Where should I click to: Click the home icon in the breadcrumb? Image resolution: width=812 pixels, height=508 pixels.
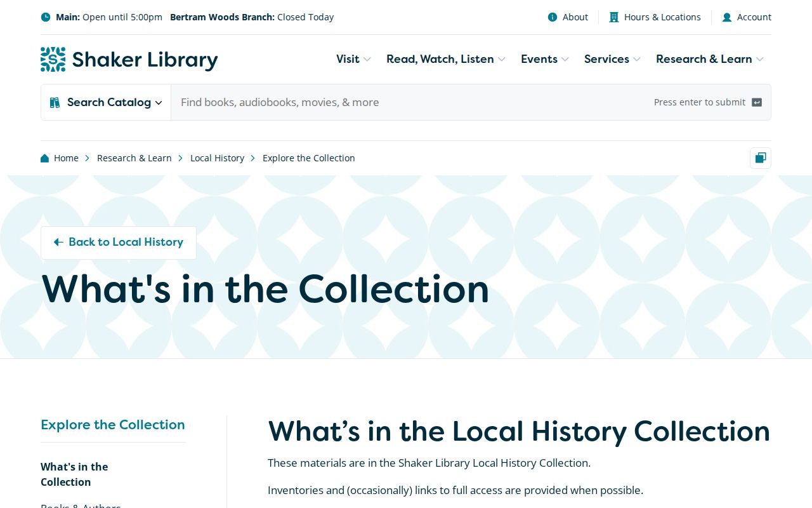45,158
